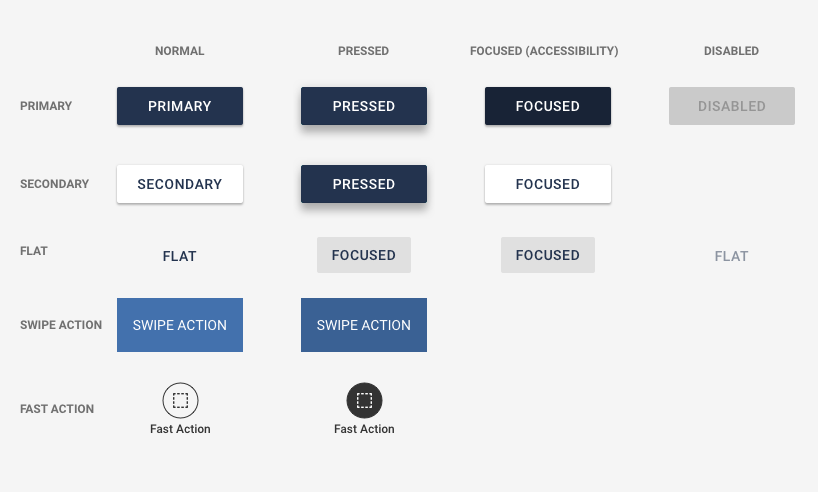
Task: Click the grey FOCUSED flat button under the Focused column
Action: pos(548,255)
